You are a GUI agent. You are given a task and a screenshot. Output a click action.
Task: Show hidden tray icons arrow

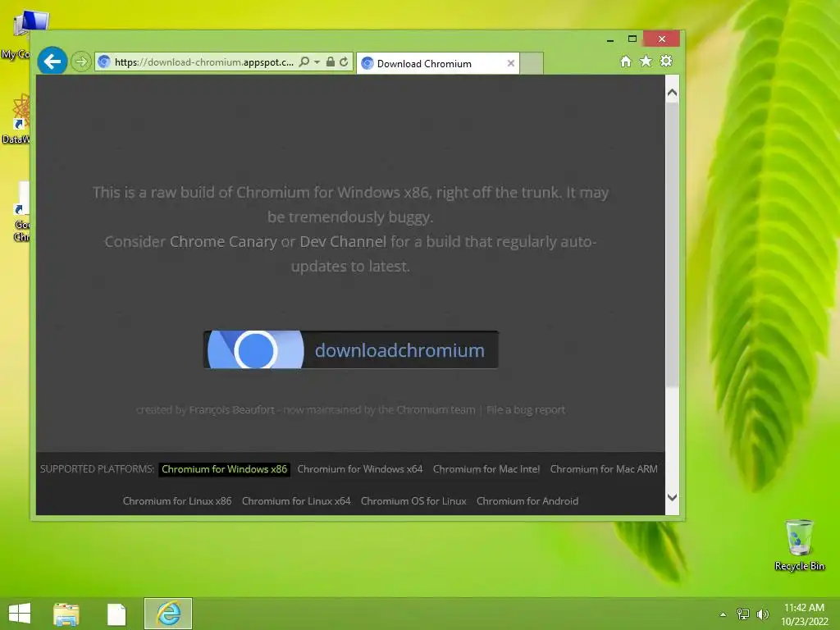click(724, 614)
